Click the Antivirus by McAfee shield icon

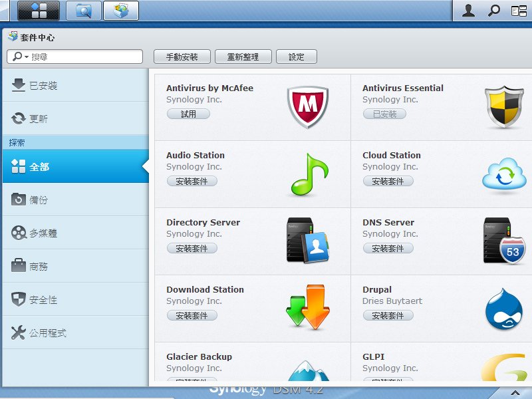(308, 107)
